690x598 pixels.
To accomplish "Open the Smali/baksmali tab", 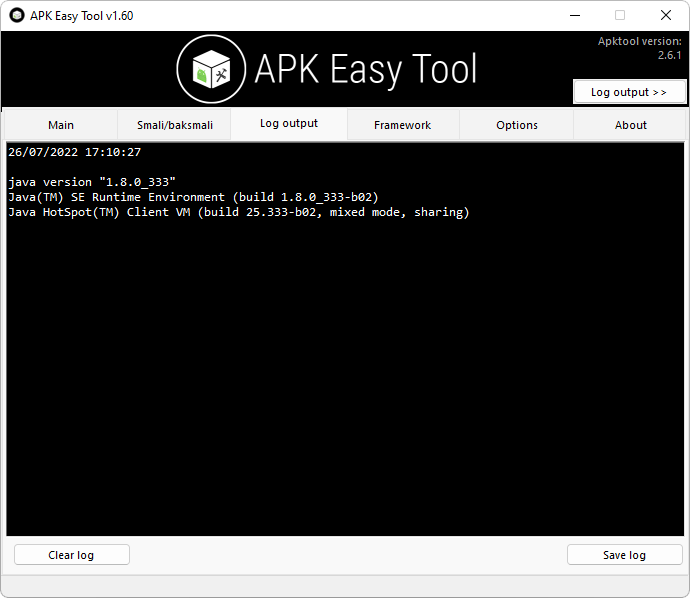I will pos(173,125).
